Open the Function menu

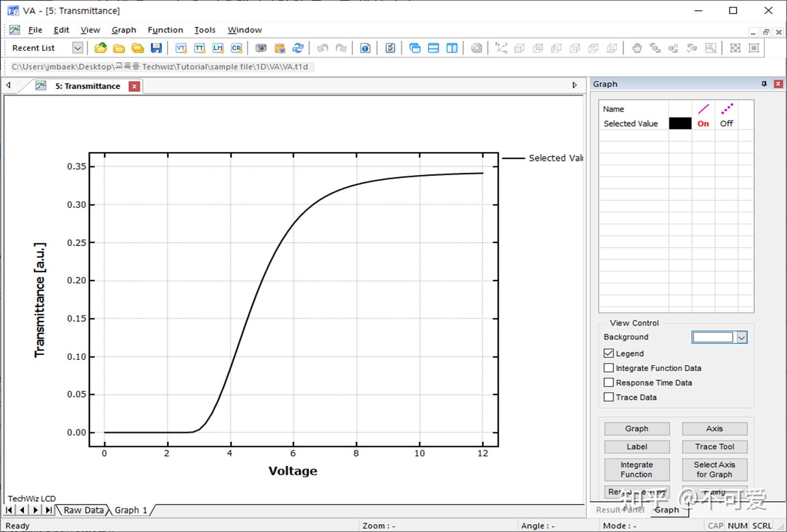tap(165, 30)
